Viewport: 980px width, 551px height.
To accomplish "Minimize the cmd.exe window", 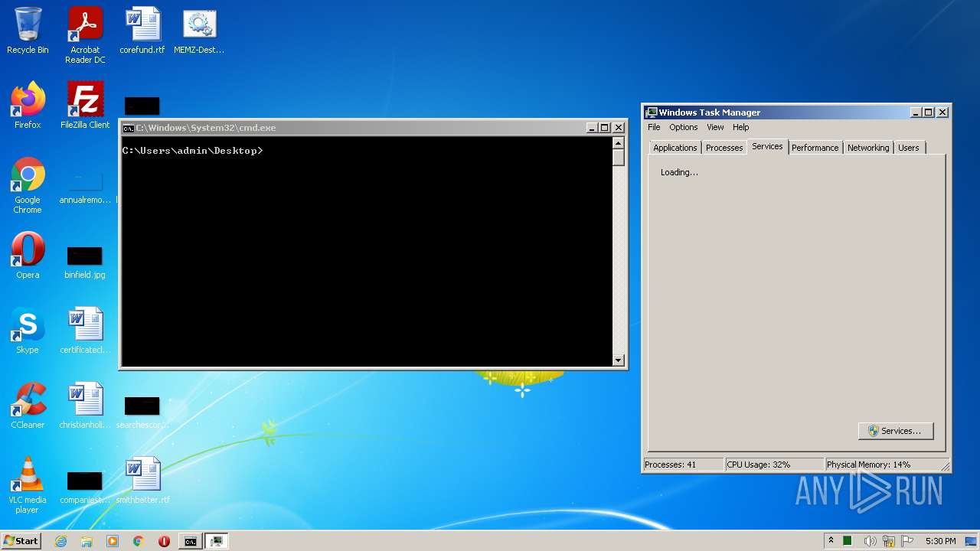I will pos(592,128).
